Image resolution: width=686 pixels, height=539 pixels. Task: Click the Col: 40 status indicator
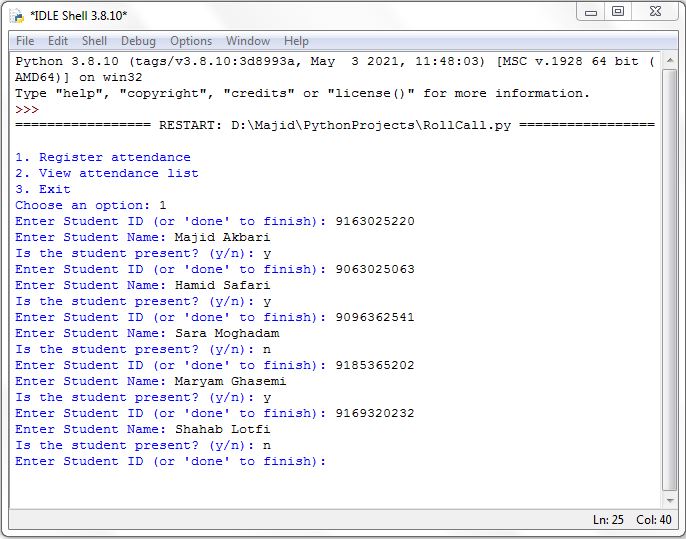tap(651, 520)
